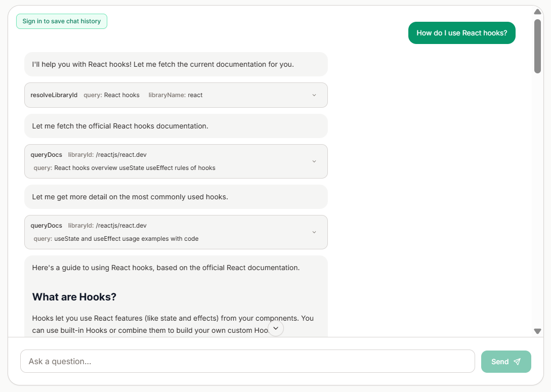Click the 'What are Hooks?' heading
The height and width of the screenshot is (392, 551).
(74, 297)
